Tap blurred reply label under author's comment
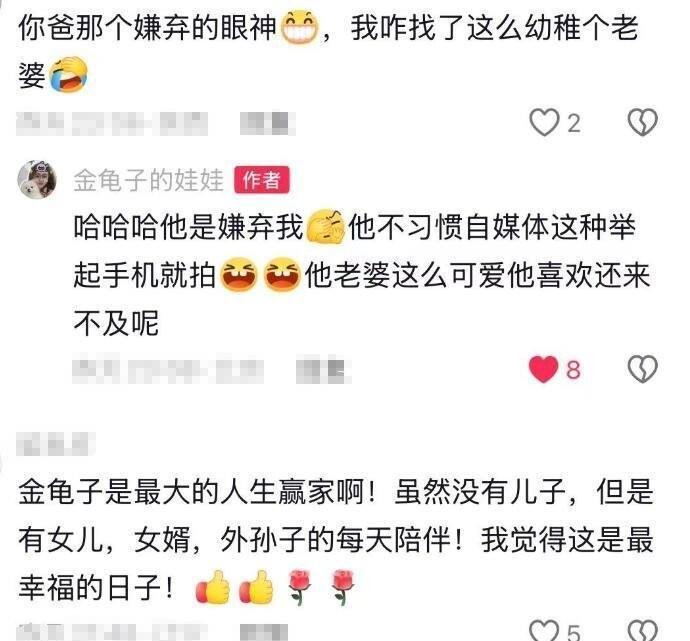 click(x=323, y=371)
